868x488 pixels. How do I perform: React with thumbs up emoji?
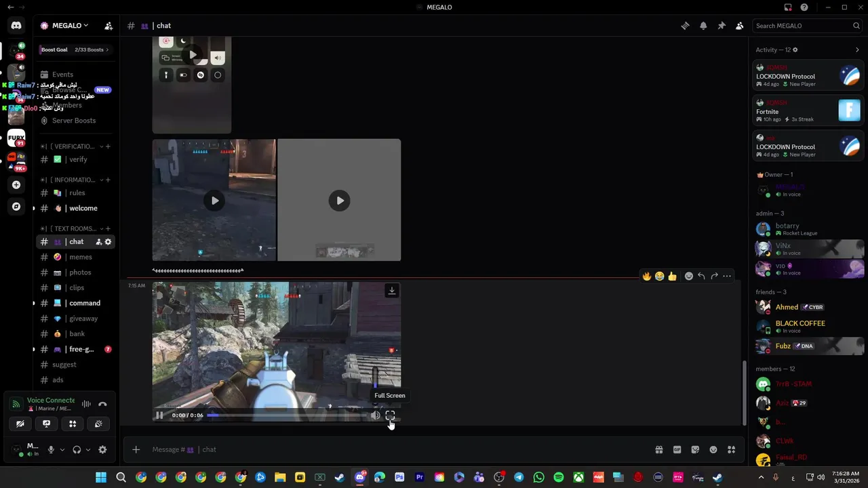672,276
